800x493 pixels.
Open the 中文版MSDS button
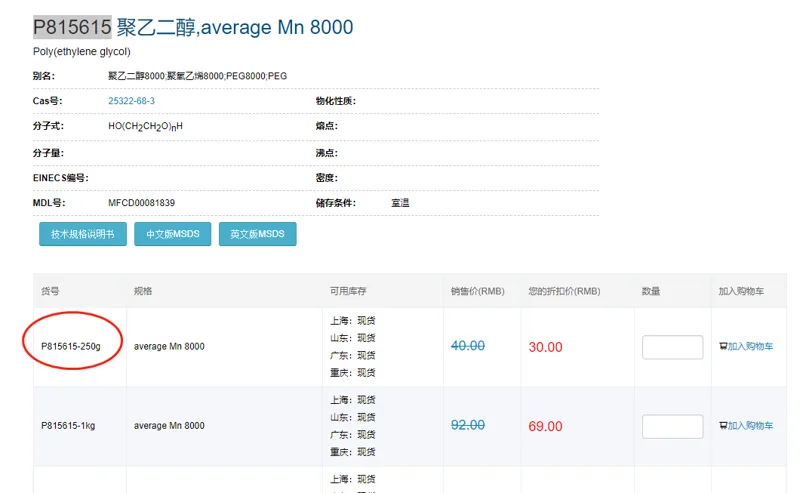[172, 234]
